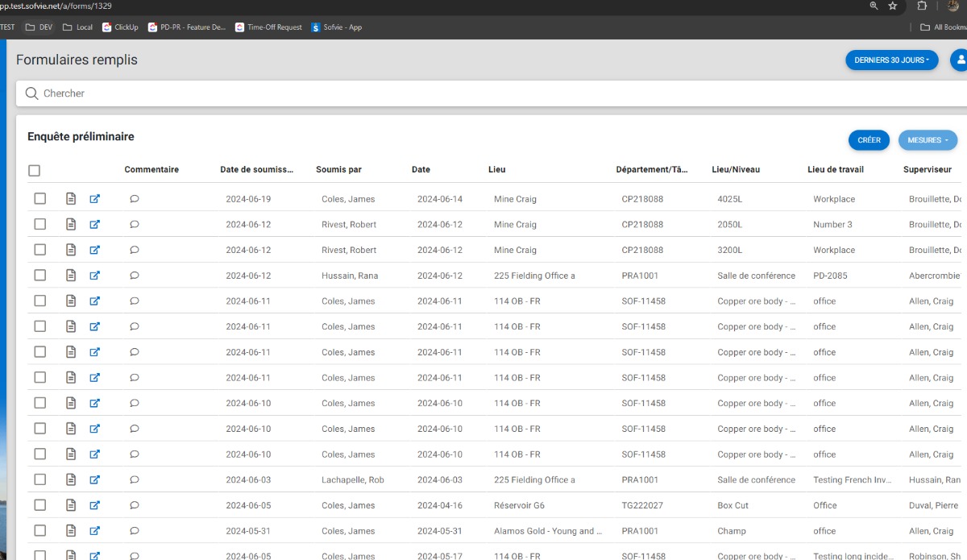Open document icon in Réservoir G6 row

(x=71, y=505)
